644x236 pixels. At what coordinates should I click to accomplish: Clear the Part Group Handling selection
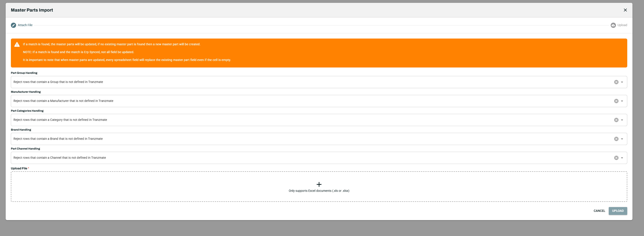coord(616,82)
